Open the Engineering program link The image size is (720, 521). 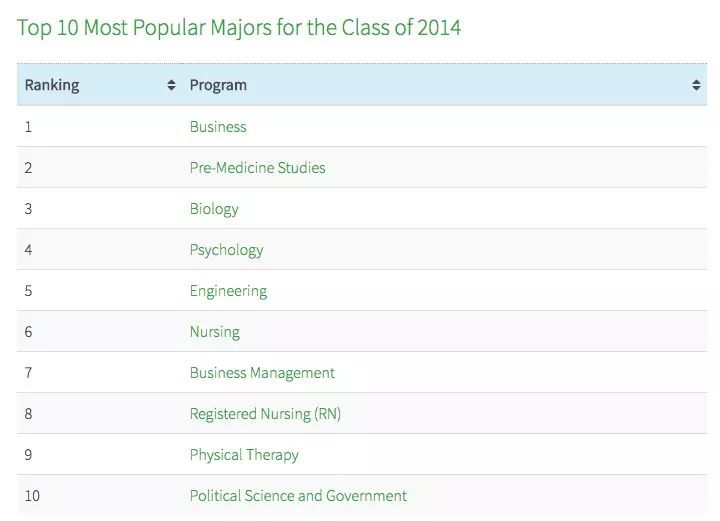[x=228, y=291]
